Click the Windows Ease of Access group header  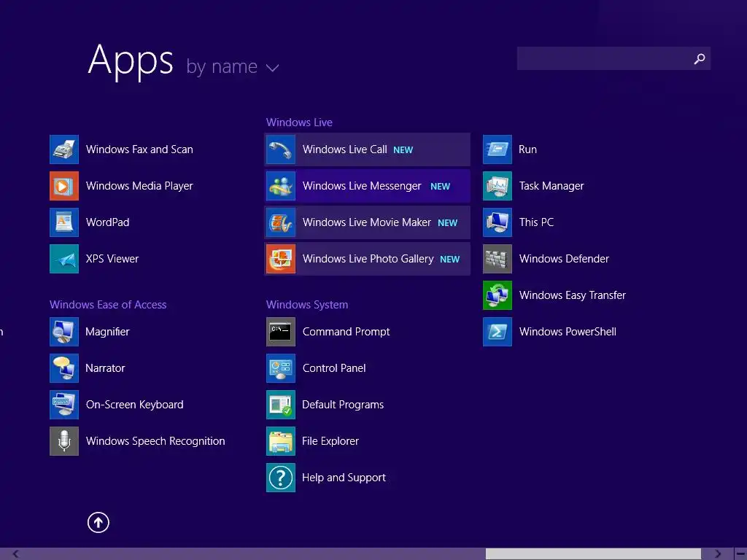click(108, 305)
